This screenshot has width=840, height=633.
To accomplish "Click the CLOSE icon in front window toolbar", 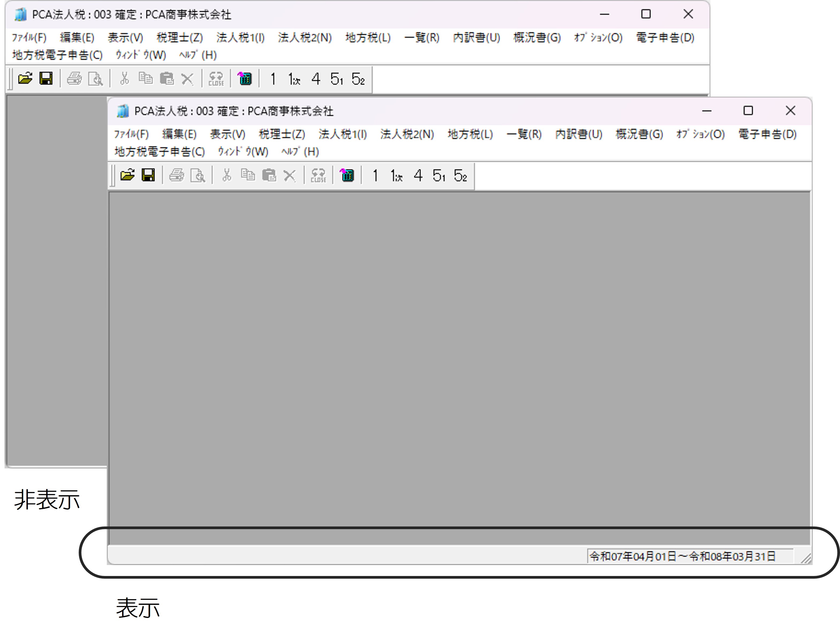I will coord(318,175).
